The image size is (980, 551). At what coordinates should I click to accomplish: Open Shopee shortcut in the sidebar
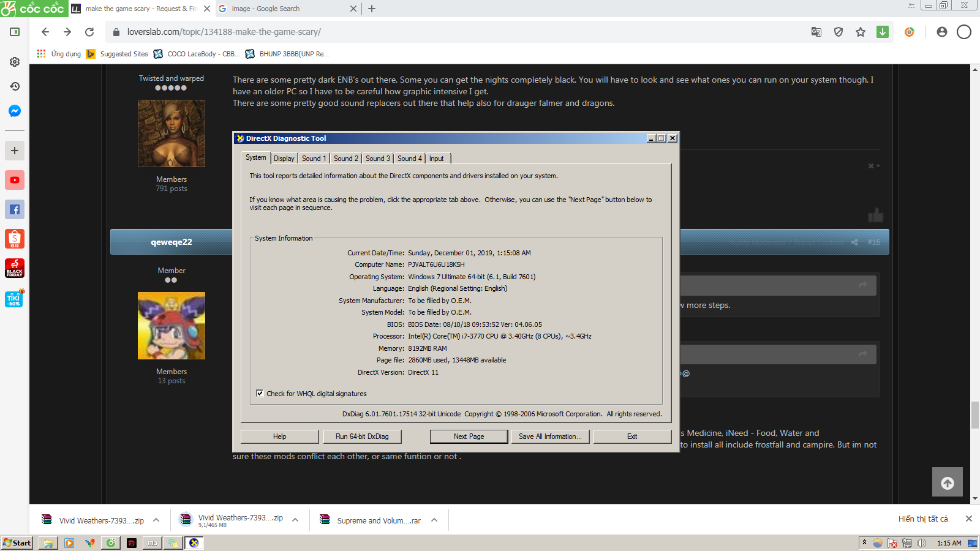coord(15,239)
